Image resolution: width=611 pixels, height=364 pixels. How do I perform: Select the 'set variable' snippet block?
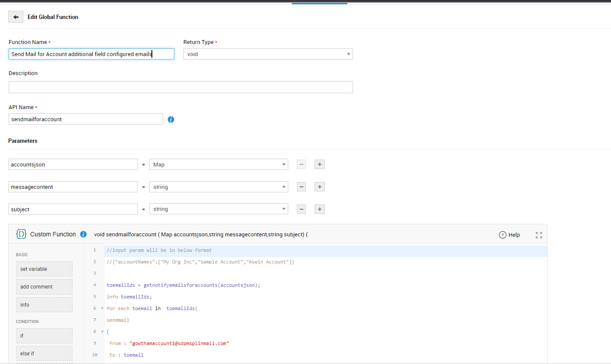pos(44,269)
